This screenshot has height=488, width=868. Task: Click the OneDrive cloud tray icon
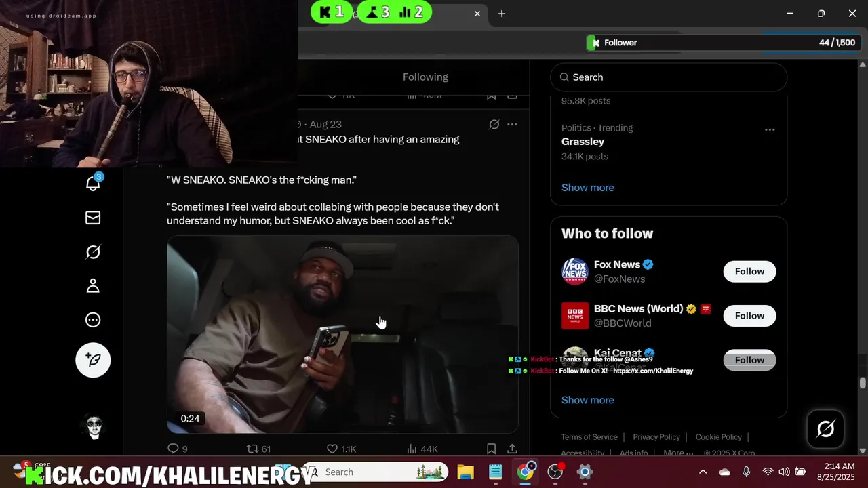(x=725, y=472)
